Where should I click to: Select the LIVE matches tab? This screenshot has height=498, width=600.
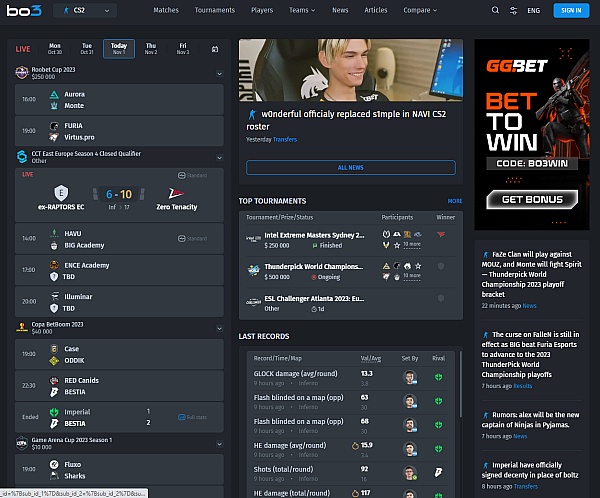click(x=23, y=49)
